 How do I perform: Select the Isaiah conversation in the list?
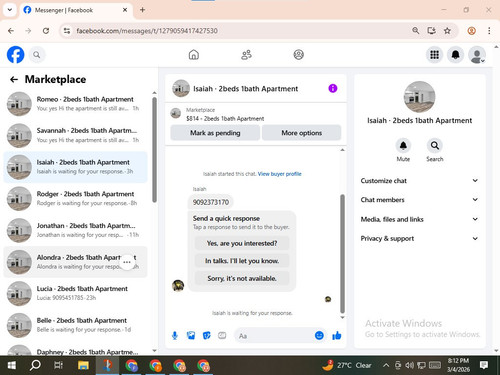click(x=75, y=167)
